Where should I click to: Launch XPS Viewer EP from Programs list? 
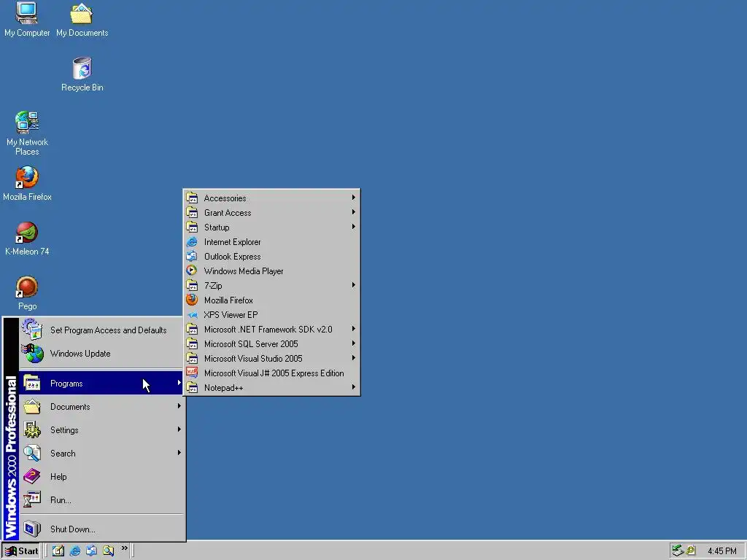271,315
